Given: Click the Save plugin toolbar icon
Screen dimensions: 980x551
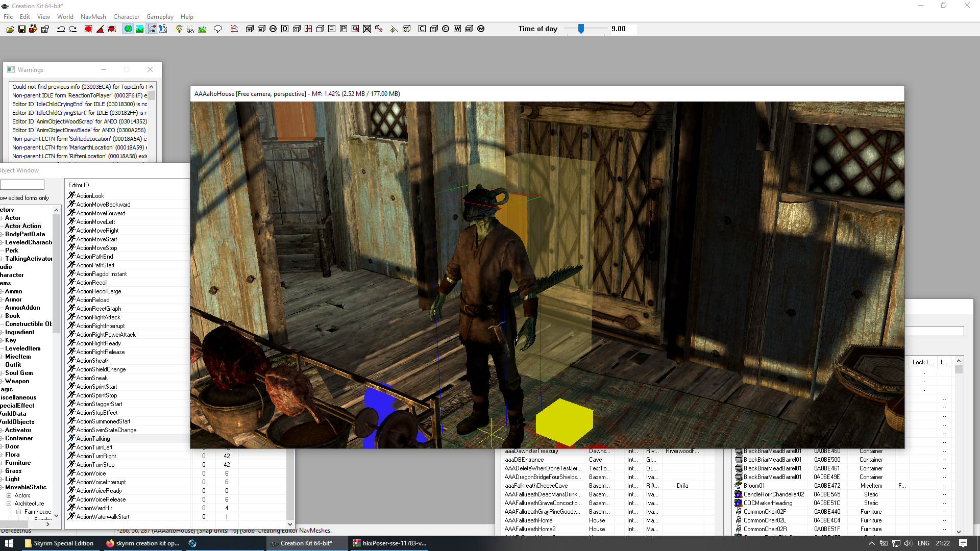Looking at the screenshot, I should [22, 29].
